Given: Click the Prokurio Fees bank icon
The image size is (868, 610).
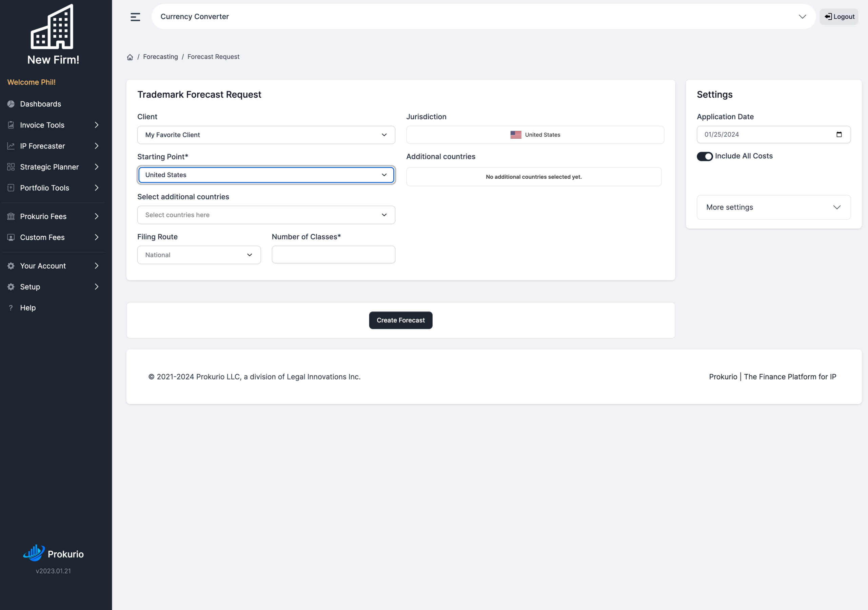Looking at the screenshot, I should point(11,216).
